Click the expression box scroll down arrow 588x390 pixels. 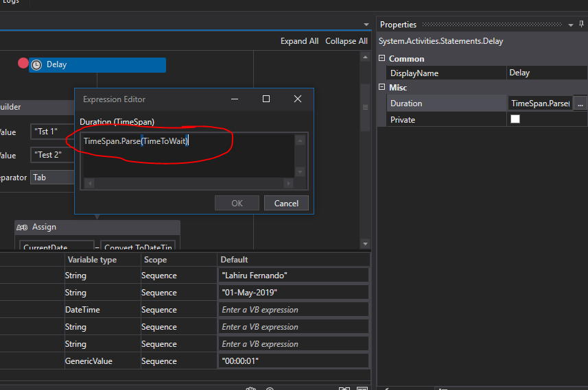click(300, 172)
